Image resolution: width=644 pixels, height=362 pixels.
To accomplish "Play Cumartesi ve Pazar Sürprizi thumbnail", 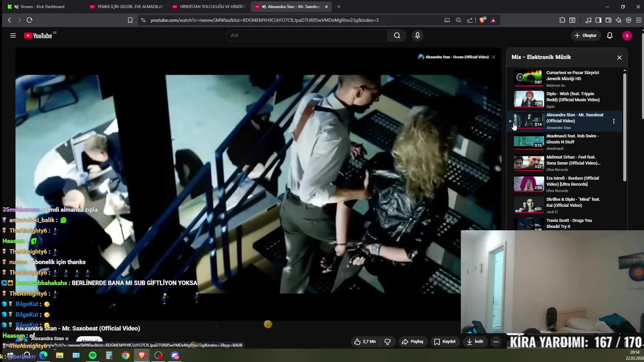I will pos(529,77).
